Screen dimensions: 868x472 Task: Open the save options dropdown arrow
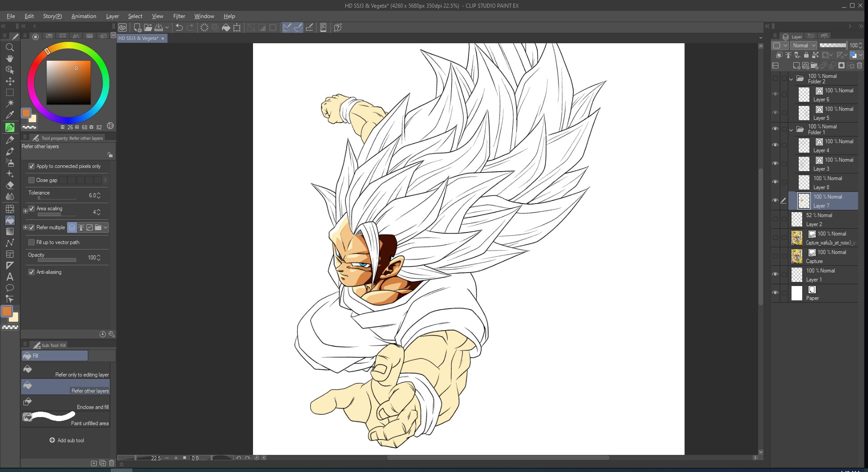tap(167, 27)
